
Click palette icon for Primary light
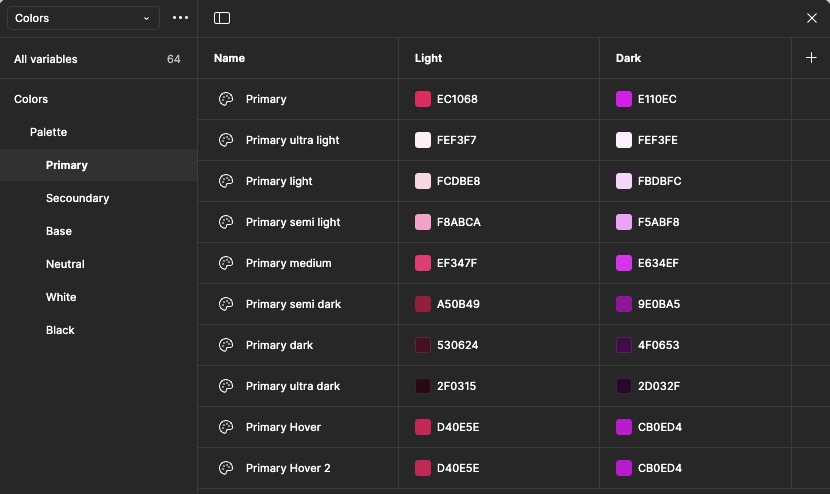click(x=226, y=181)
